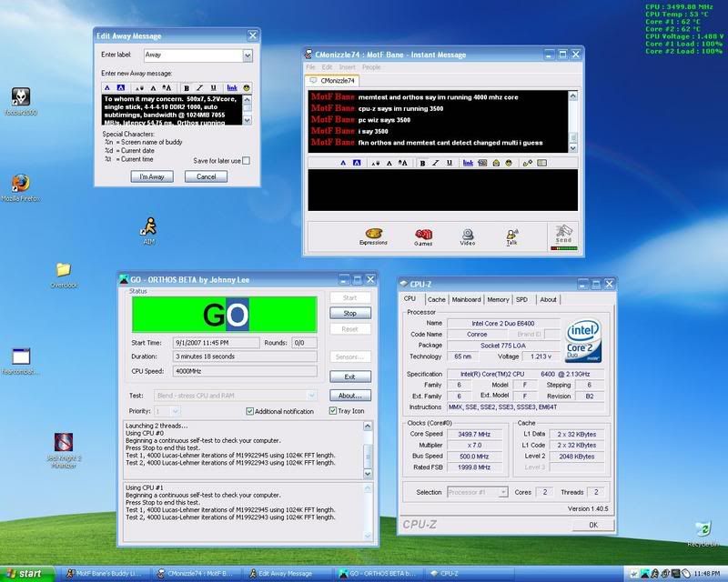Switch to the About tab in CPU-Z
The height and width of the screenshot is (582, 728).
coord(548,300)
